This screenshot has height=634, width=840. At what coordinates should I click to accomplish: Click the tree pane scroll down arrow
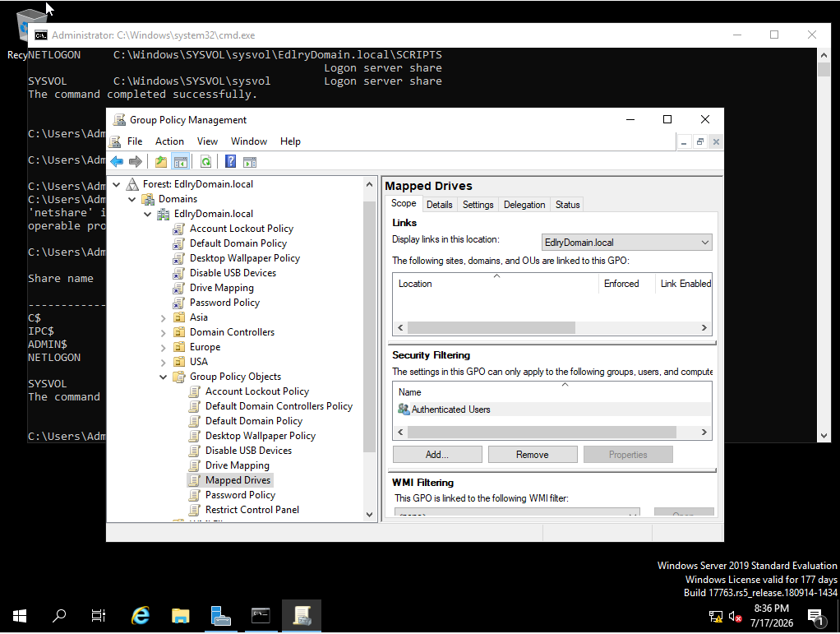(x=369, y=515)
